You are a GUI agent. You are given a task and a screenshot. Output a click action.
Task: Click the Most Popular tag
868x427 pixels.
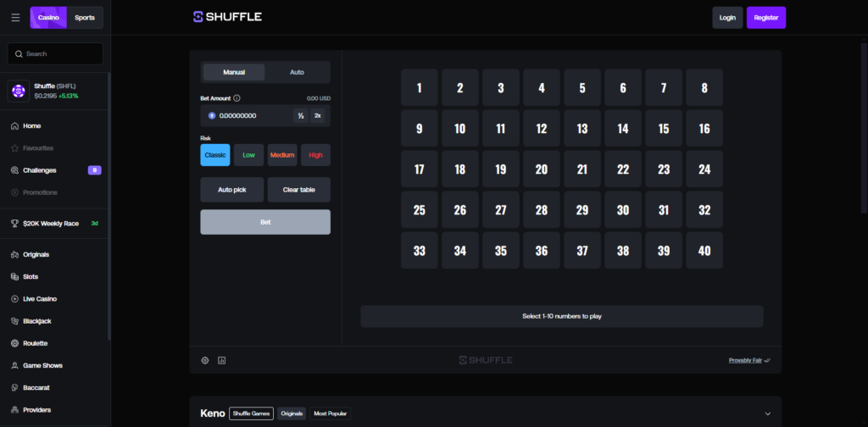click(330, 413)
